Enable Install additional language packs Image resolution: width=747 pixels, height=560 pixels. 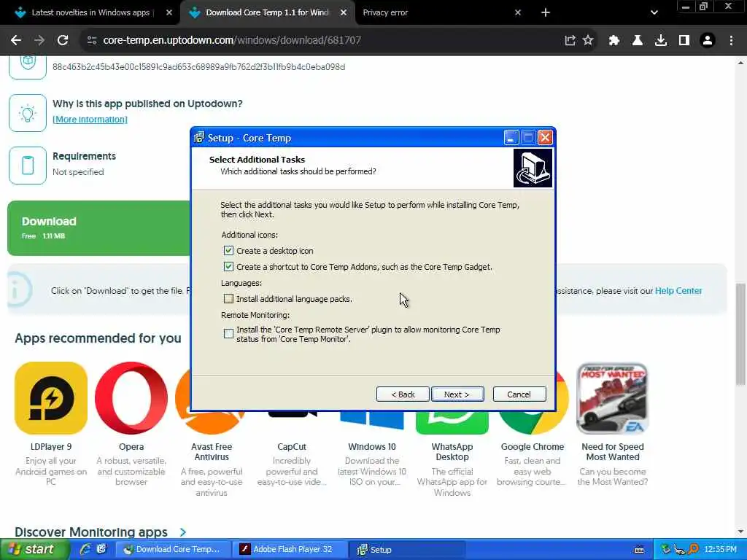(x=228, y=298)
